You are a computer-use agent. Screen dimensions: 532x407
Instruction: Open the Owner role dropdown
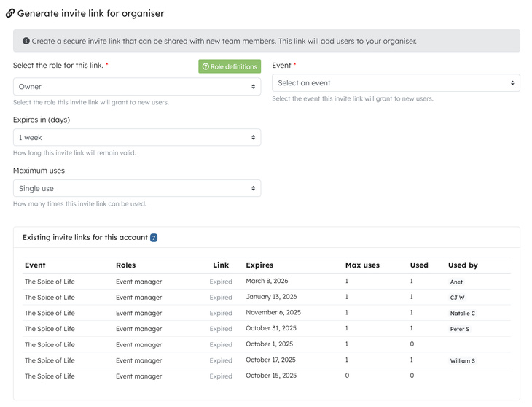click(x=137, y=87)
